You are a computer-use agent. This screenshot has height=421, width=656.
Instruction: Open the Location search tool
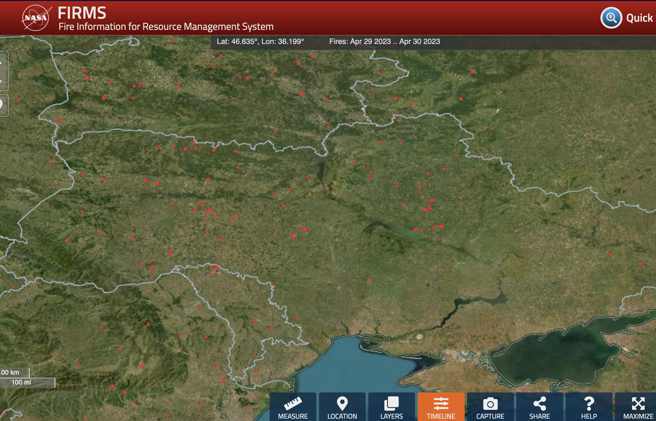click(x=342, y=407)
